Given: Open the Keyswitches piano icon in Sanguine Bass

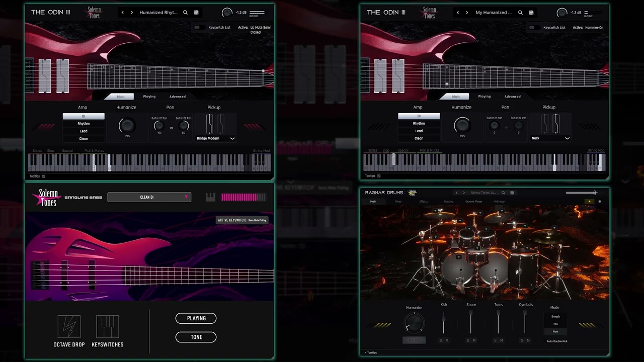Looking at the screenshot, I should tap(108, 326).
